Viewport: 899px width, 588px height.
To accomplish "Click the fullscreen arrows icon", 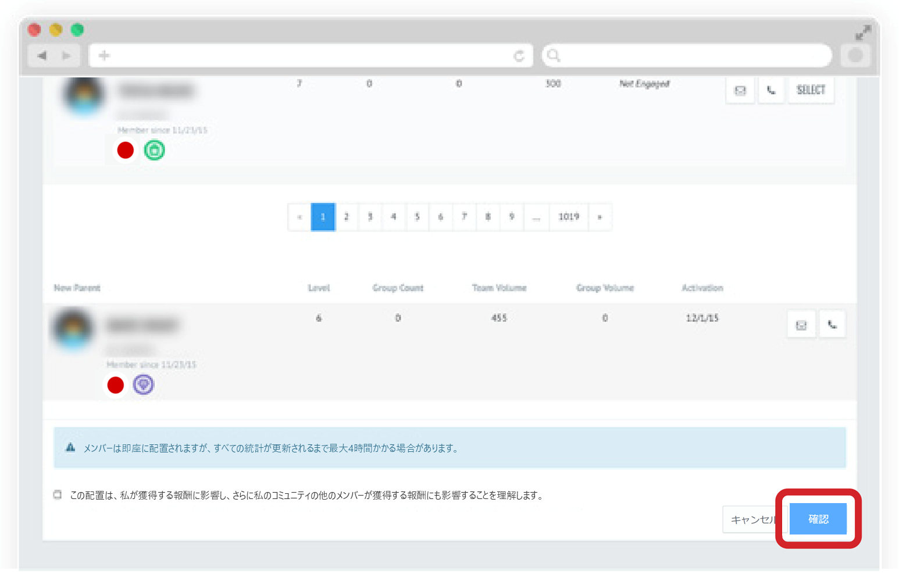I will point(863,33).
